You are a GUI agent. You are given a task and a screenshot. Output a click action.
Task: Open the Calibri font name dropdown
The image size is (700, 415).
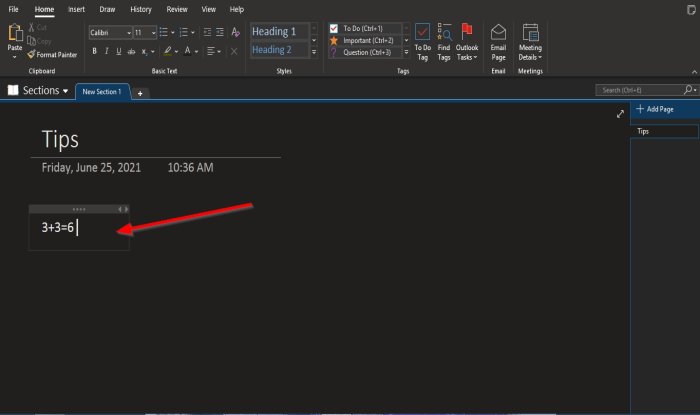coord(110,33)
